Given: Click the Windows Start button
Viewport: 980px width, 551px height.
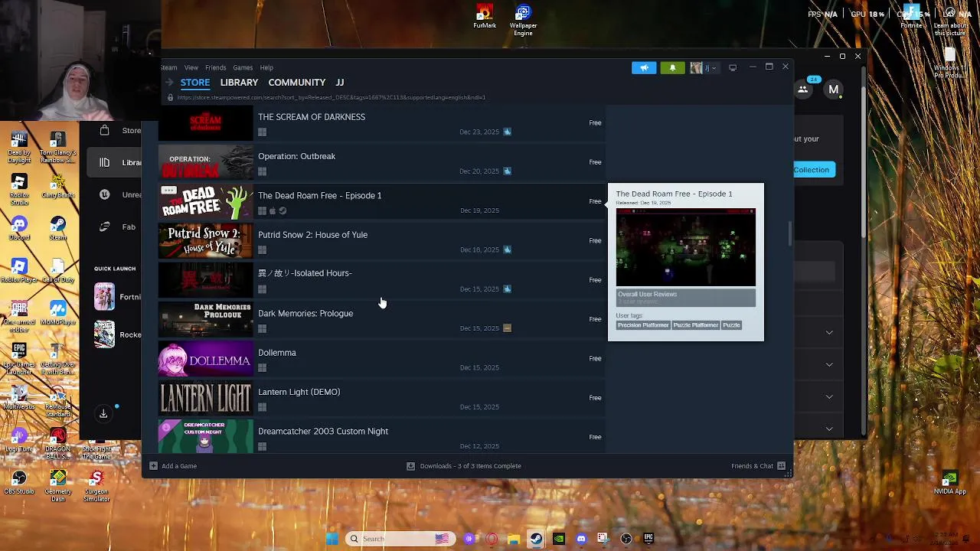Looking at the screenshot, I should pyautogui.click(x=332, y=539).
